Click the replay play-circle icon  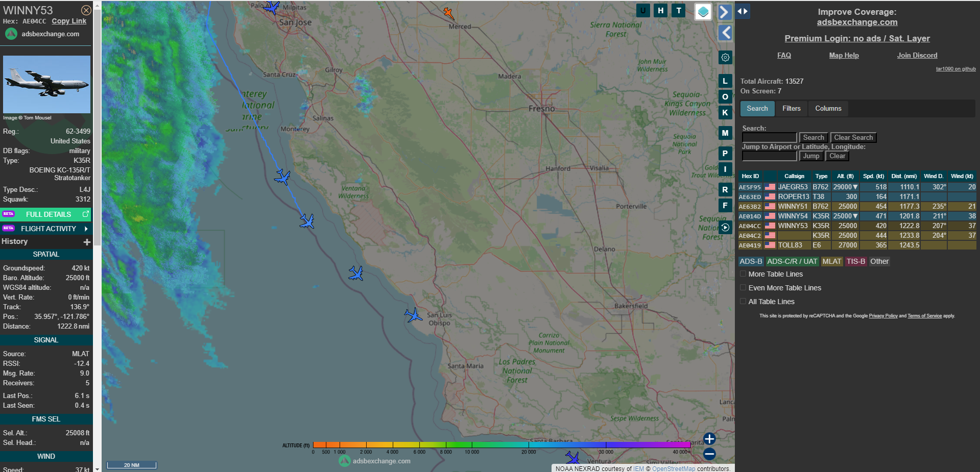pos(725,228)
